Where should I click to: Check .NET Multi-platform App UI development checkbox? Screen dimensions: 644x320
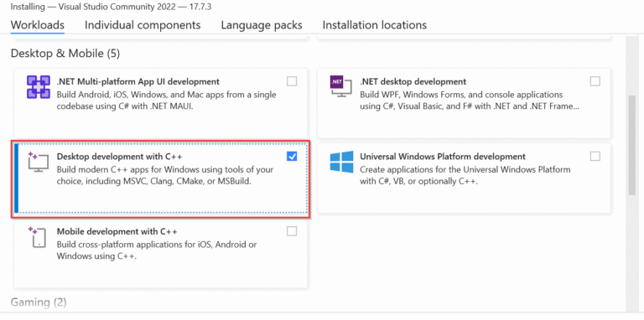tap(292, 81)
